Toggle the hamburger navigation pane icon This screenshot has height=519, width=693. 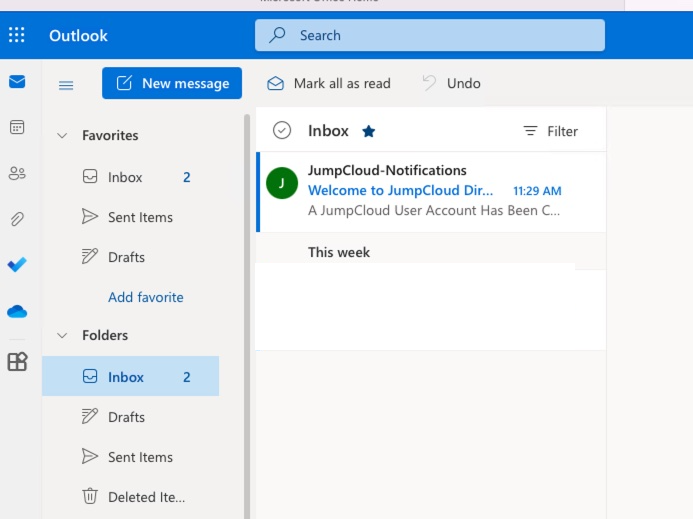[66, 85]
